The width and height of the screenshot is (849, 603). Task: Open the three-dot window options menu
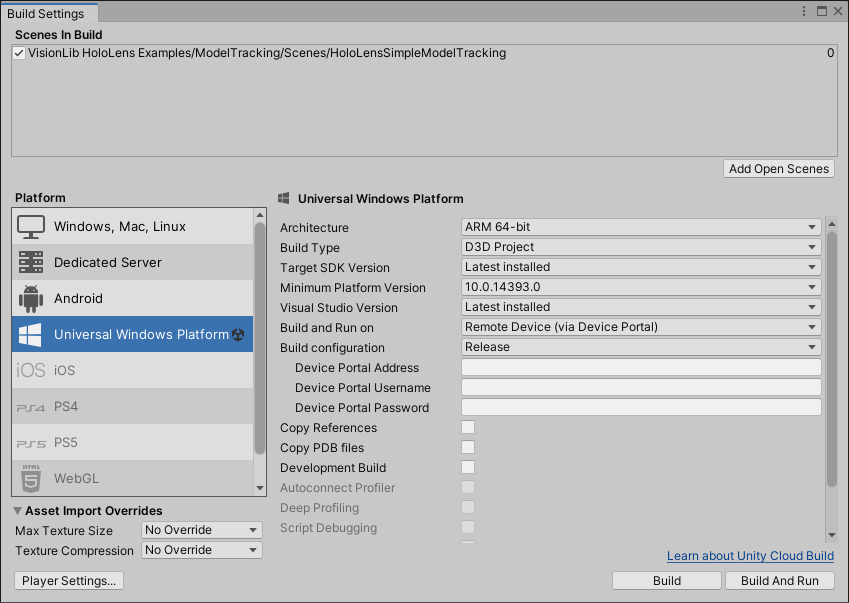[x=804, y=11]
